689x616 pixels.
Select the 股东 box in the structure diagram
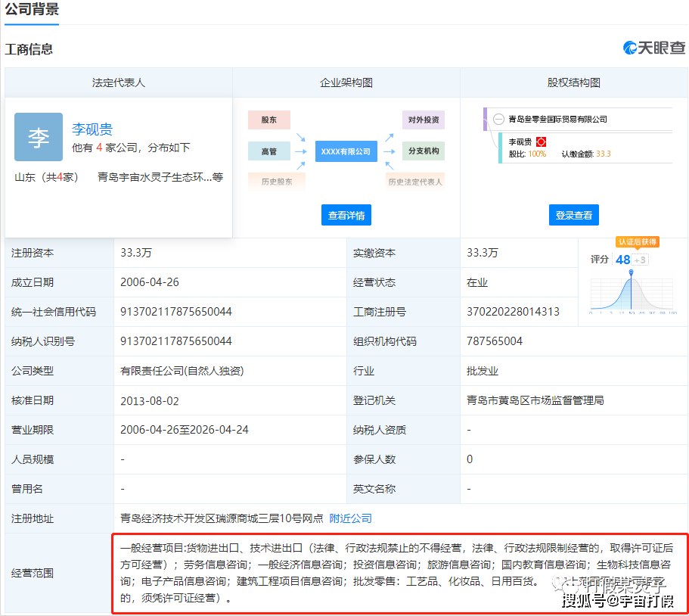pyautogui.click(x=269, y=120)
